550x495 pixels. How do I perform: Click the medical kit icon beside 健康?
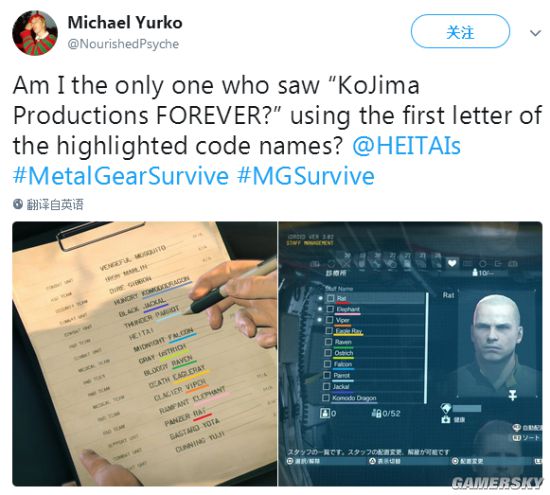point(446,419)
